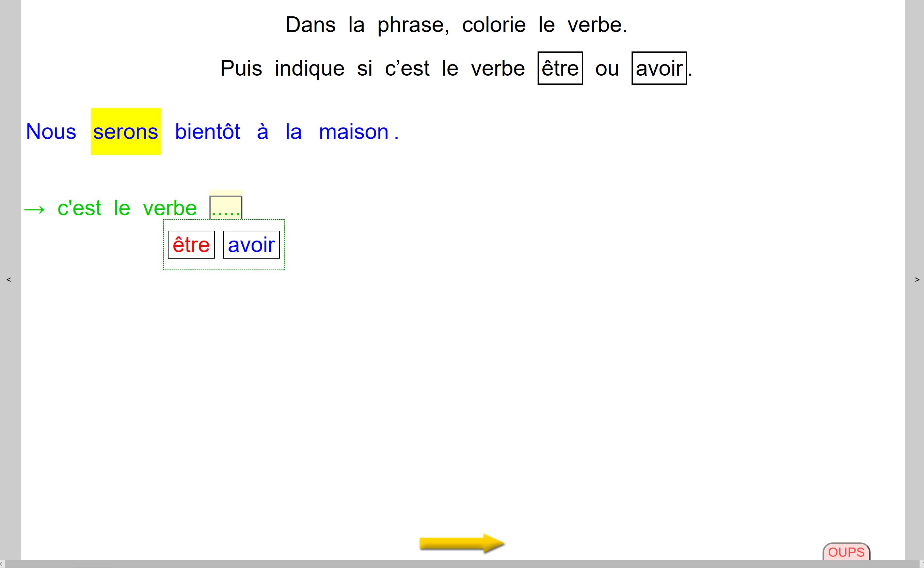Viewport: 924px width, 568px height.
Task: Select the word la in the sentence
Action: tap(293, 132)
